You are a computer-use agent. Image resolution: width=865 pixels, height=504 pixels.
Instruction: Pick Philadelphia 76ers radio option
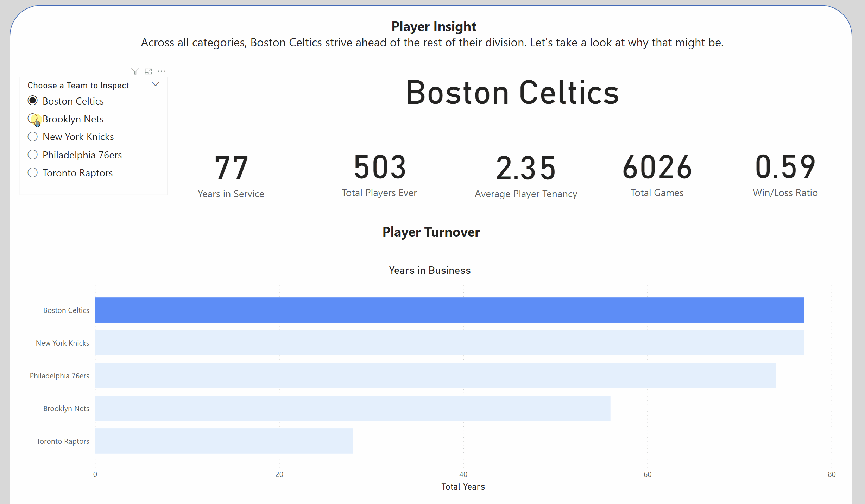click(x=33, y=155)
